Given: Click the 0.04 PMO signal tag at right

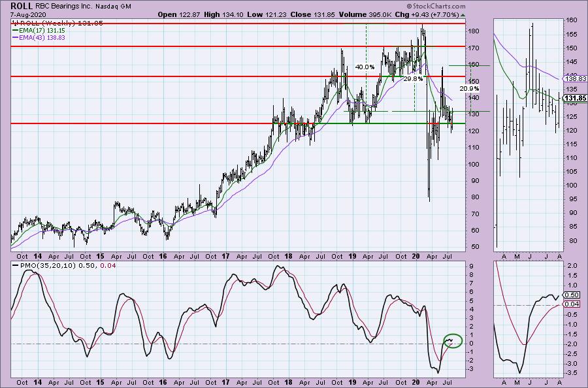Looking at the screenshot, I should click(x=572, y=304).
